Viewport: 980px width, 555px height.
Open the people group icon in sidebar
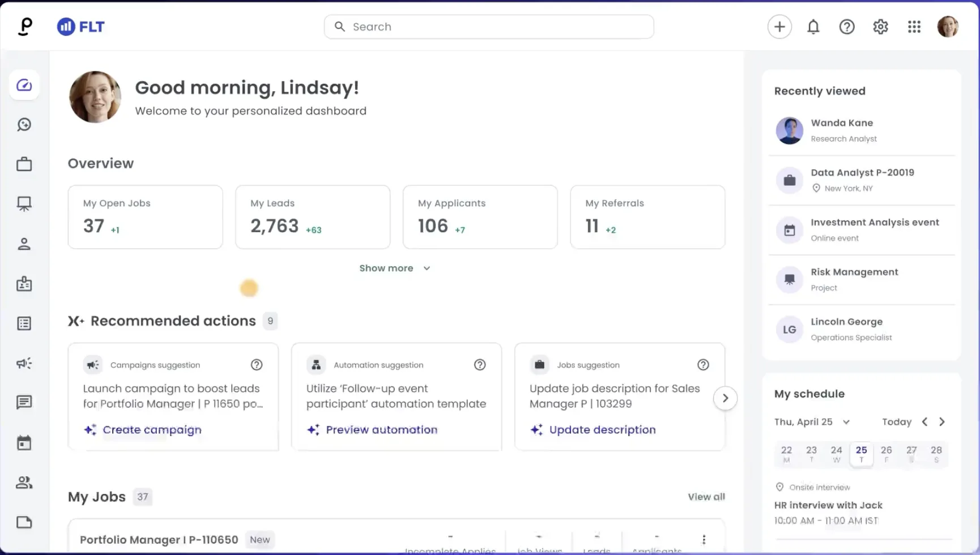[24, 483]
